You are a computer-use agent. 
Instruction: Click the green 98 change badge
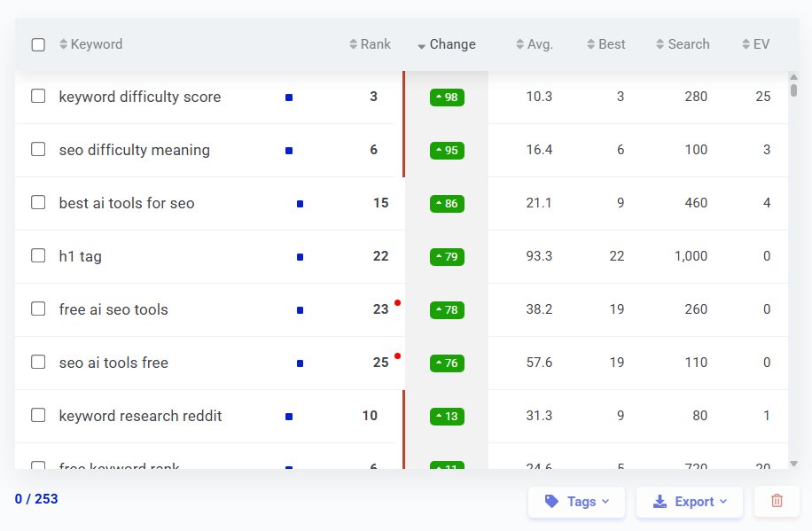pyautogui.click(x=447, y=98)
